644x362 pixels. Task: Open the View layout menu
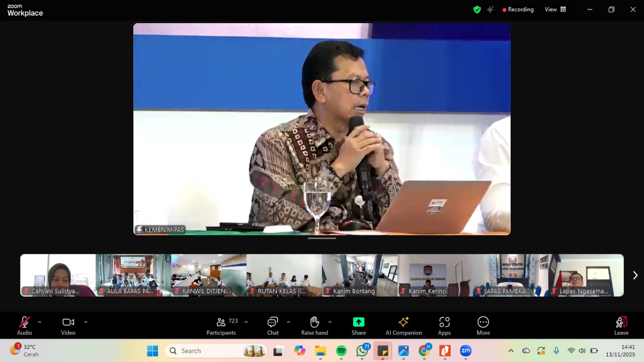[x=555, y=10]
